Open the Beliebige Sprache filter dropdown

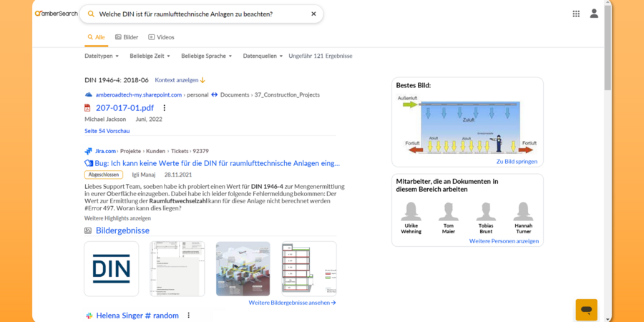click(x=207, y=56)
